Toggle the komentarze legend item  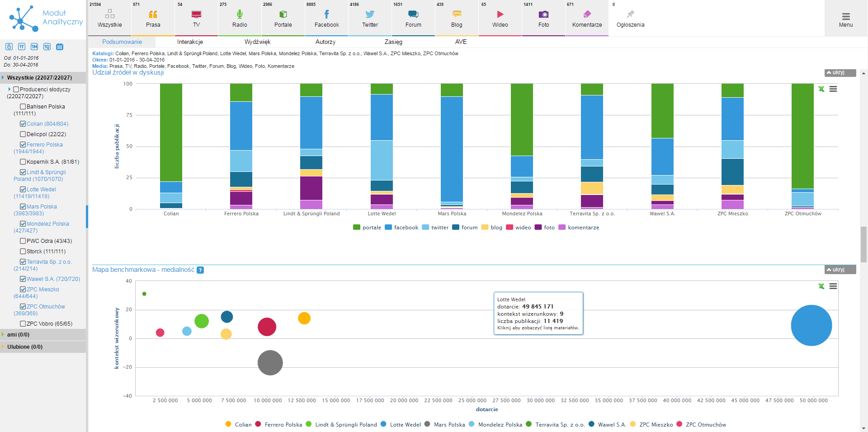click(579, 228)
